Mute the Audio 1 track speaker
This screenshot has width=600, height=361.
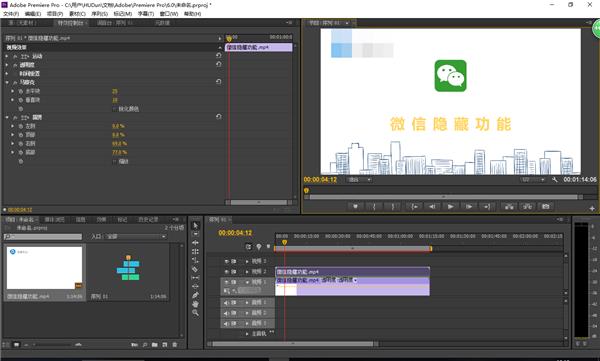coord(226,303)
